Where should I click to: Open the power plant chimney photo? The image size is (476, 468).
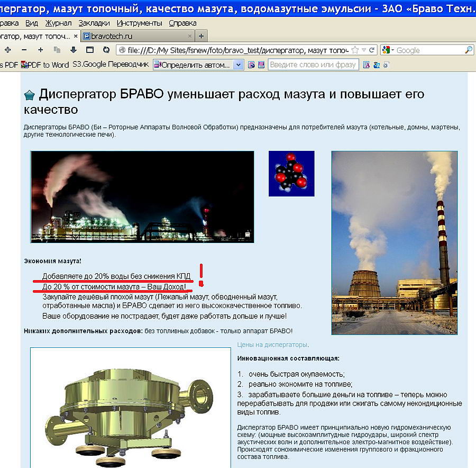[x=395, y=243]
